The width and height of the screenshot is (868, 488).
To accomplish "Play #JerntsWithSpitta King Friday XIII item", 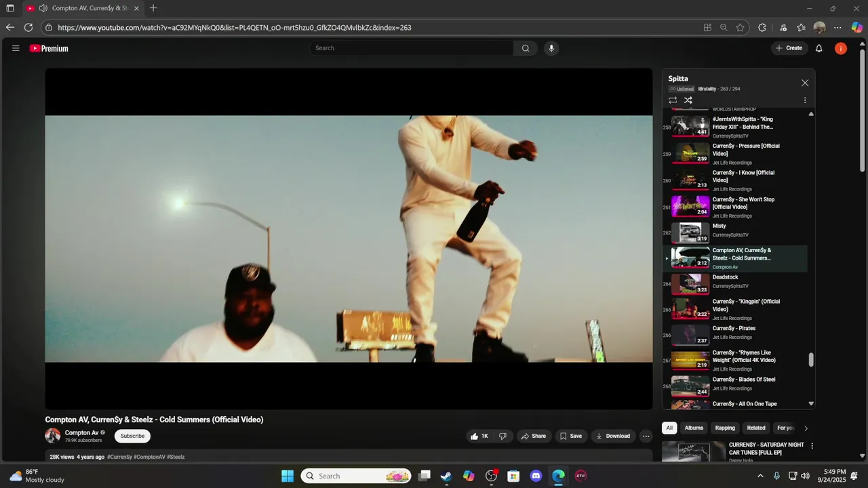I will pyautogui.click(x=735, y=127).
